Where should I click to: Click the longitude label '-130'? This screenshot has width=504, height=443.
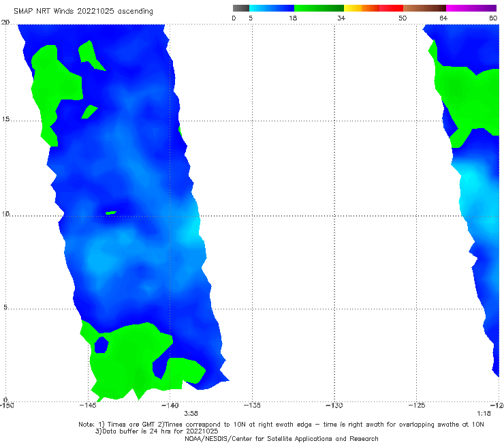click(334, 406)
